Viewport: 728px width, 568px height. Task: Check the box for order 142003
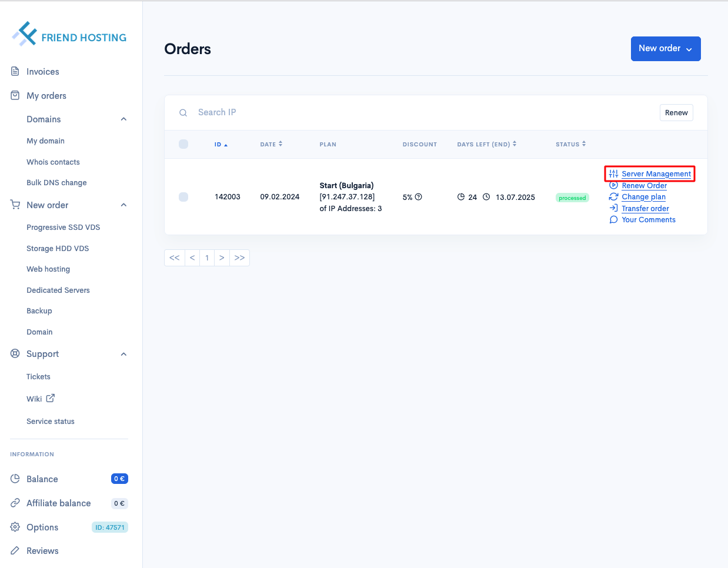pos(183,197)
